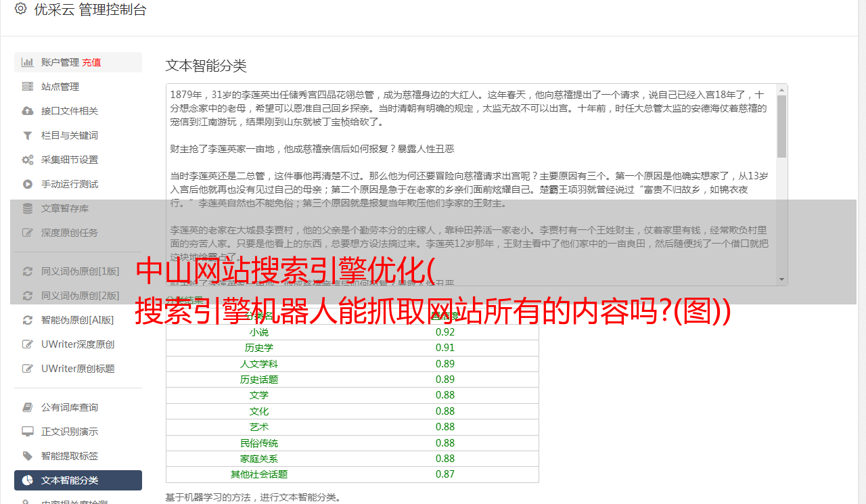
Task: Select the active 文本智能分类 menu item
Action: pyautogui.click(x=78, y=480)
